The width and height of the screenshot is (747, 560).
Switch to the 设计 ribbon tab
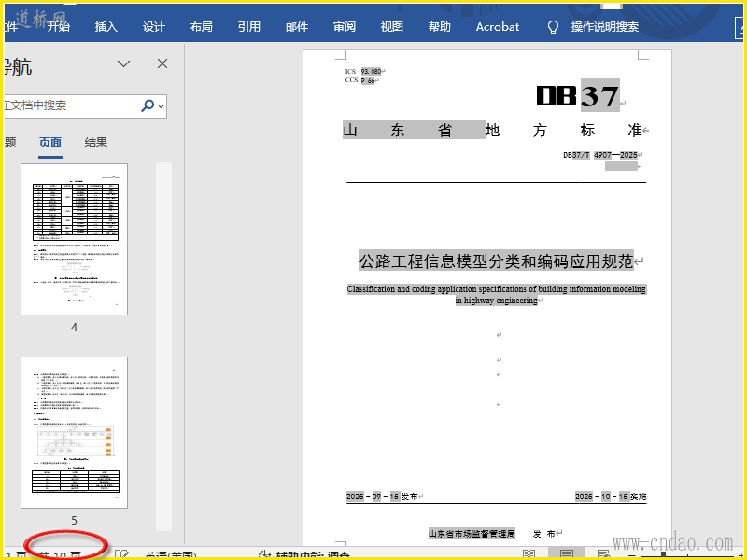153,27
